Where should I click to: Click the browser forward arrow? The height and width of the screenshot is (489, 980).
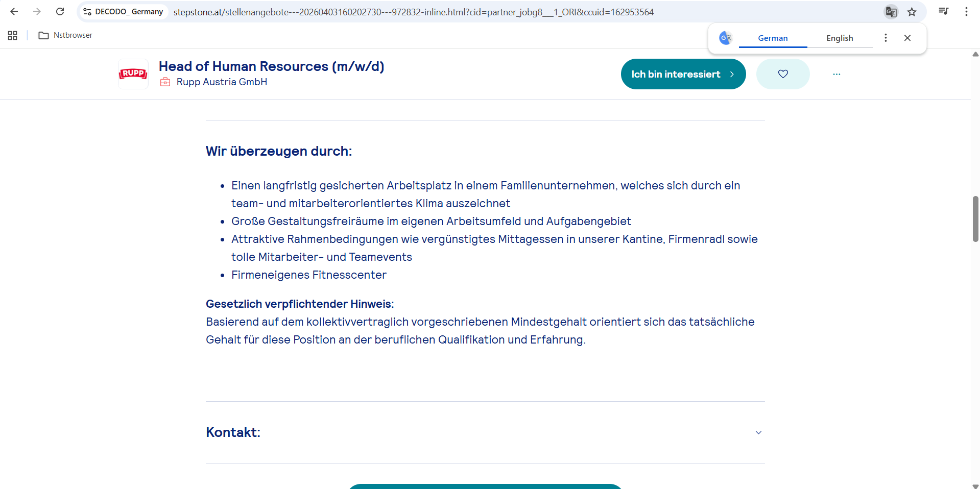coord(37,12)
